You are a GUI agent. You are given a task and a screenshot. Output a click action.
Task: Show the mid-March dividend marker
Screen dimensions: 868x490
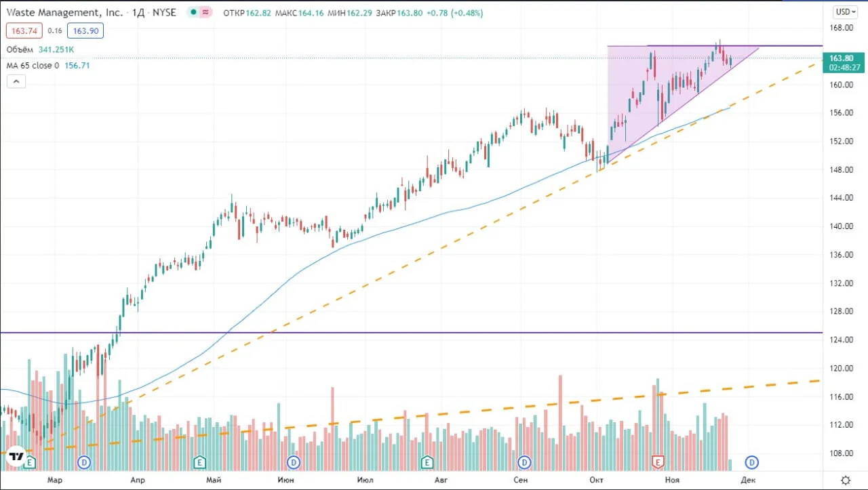click(x=84, y=462)
